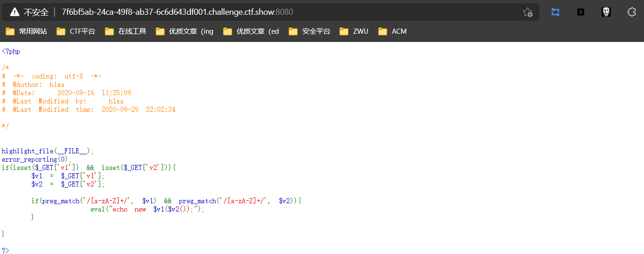Viewport: 644px width, 254px height.
Task: Click the closing ?> PHP tag
Action: click(6, 250)
